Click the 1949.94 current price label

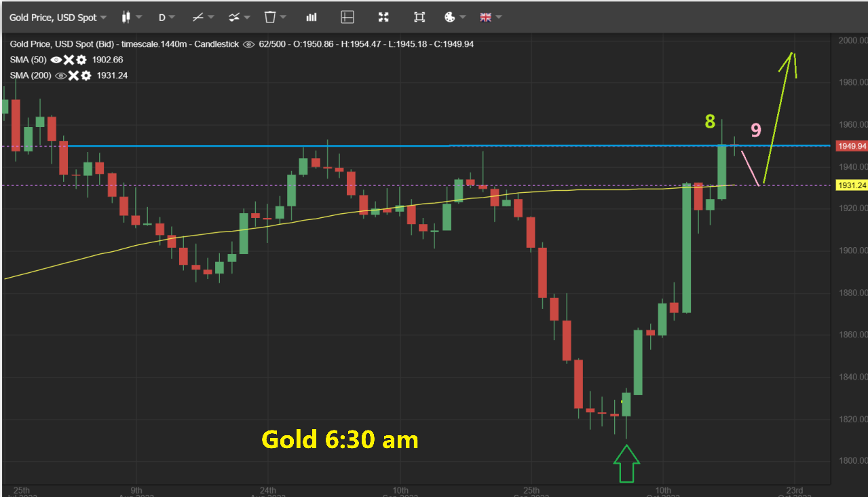click(850, 146)
